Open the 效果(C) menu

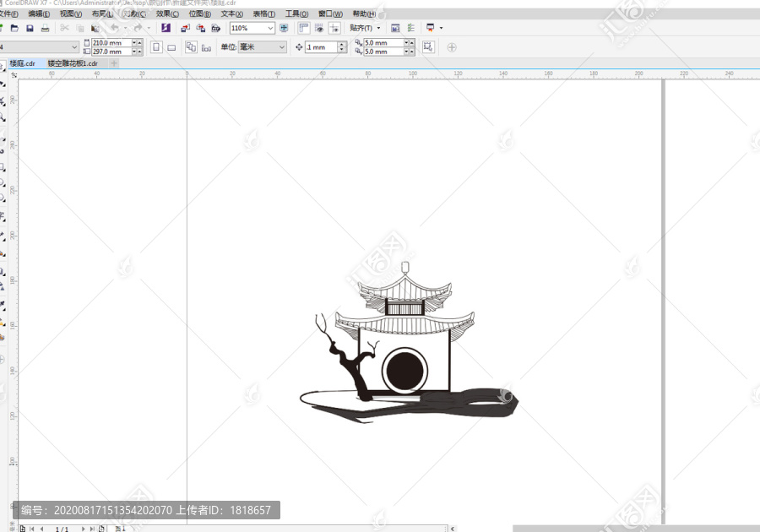coord(167,14)
